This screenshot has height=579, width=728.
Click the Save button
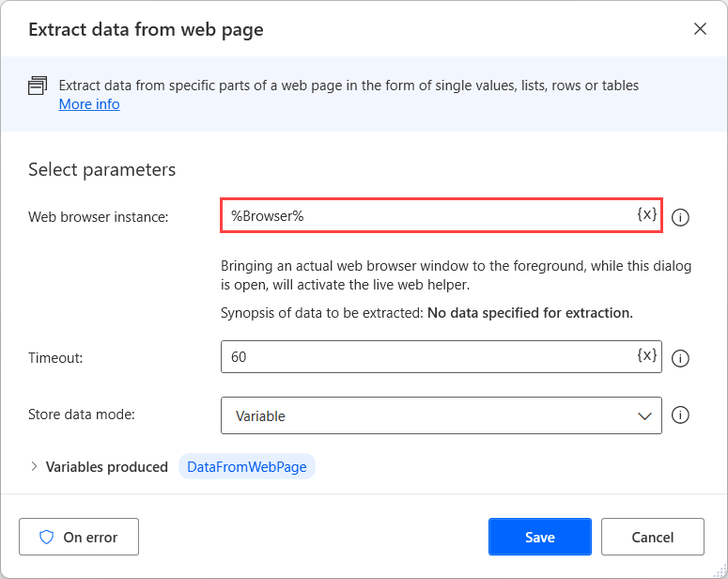(540, 537)
